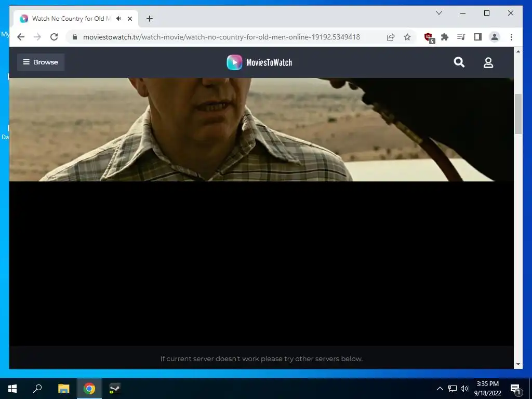This screenshot has height=399, width=532.
Task: Open File Explorer from the taskbar
Action: pyautogui.click(x=63, y=389)
